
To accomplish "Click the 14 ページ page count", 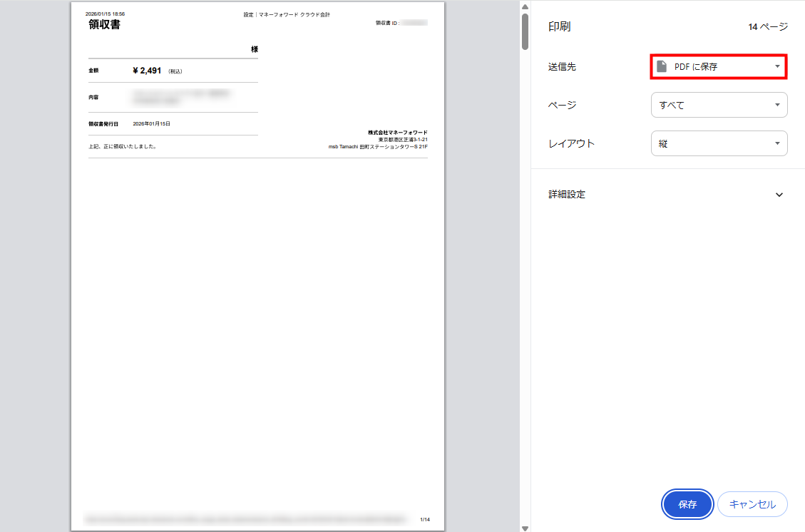I will click(x=768, y=27).
